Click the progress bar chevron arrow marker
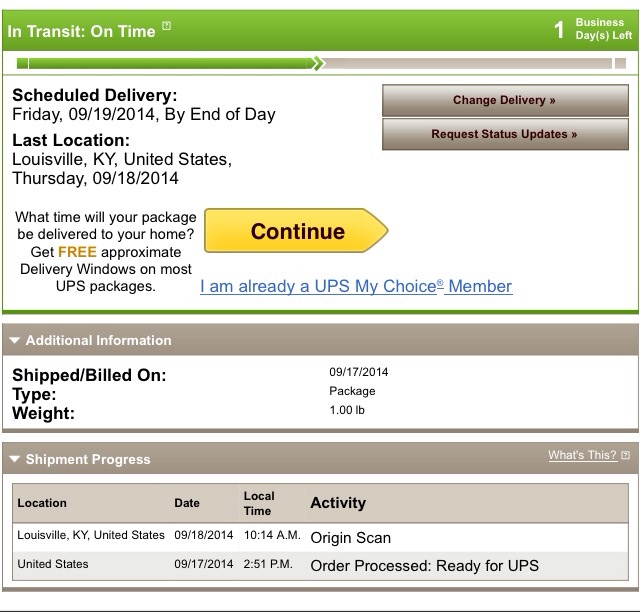640x614 pixels. [x=318, y=64]
